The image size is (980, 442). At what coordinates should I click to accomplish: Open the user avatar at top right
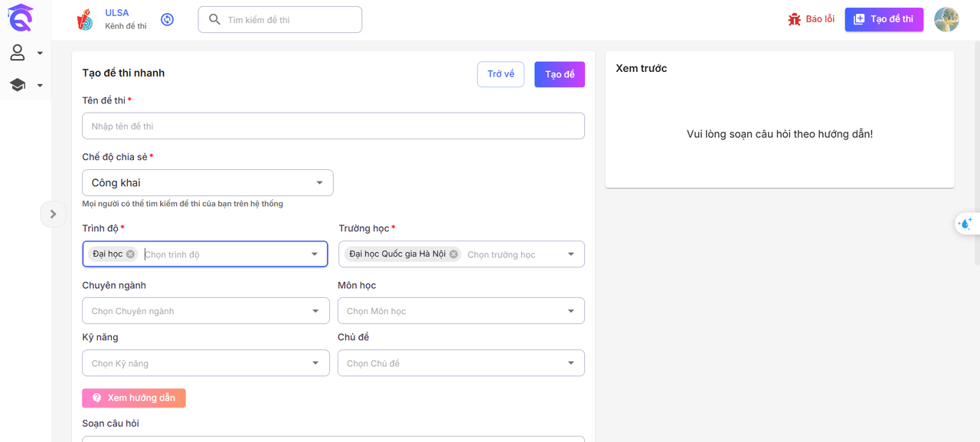tap(946, 20)
